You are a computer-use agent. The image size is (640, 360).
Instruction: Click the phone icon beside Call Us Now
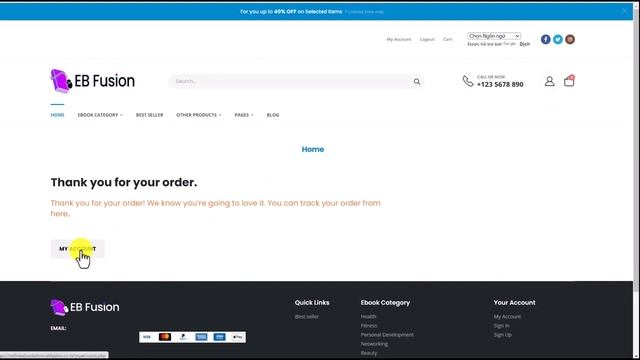(468, 81)
